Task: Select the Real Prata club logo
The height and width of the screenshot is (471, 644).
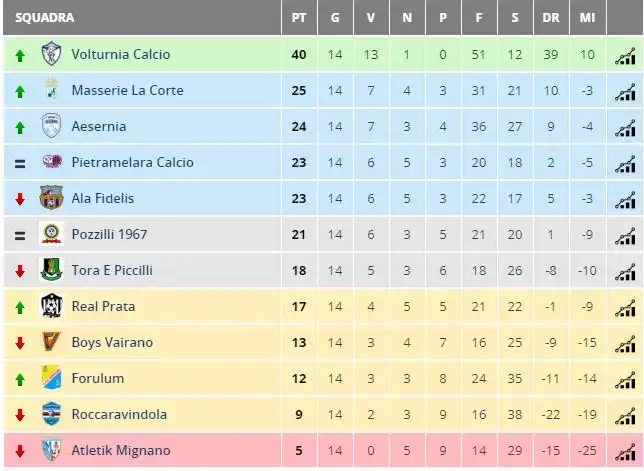Action: 51,306
